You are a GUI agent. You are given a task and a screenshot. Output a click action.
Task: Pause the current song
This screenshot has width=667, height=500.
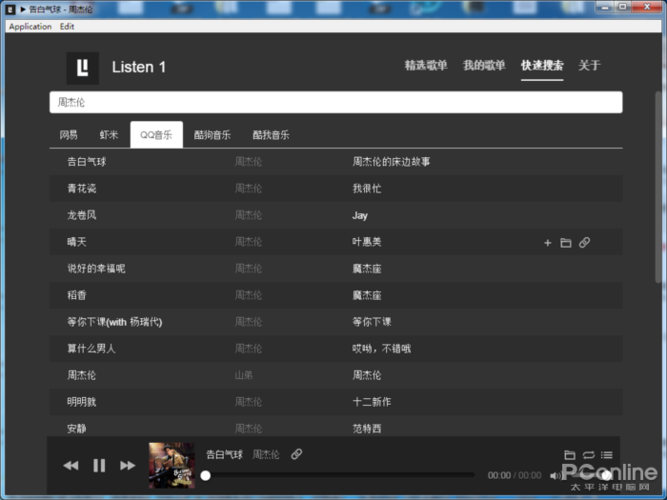pyautogui.click(x=99, y=465)
